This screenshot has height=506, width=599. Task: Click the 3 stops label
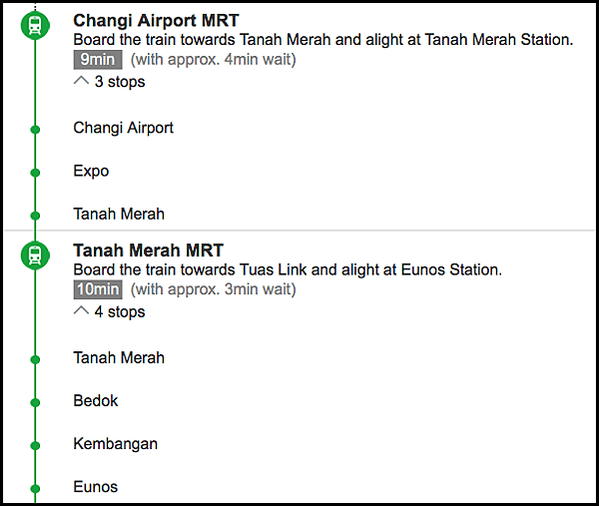120,82
